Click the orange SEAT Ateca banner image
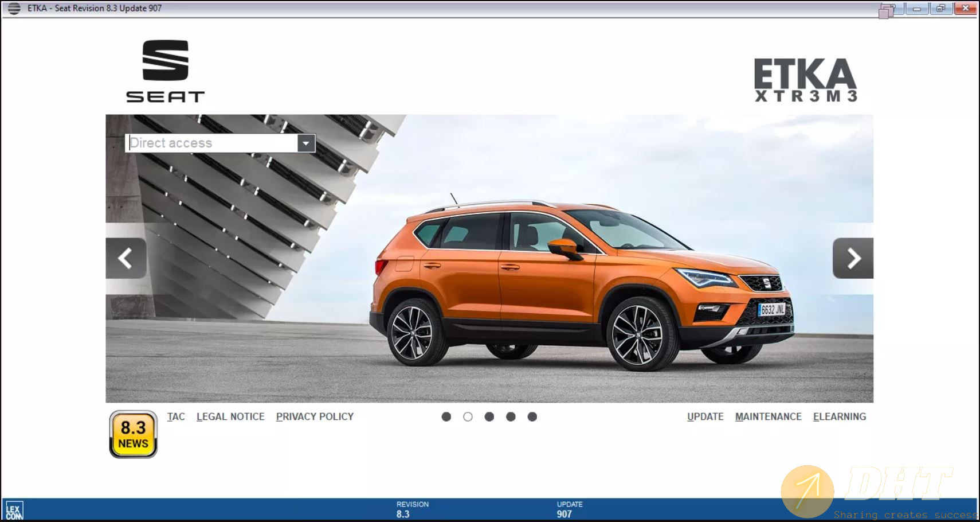980x522 pixels. [489, 259]
